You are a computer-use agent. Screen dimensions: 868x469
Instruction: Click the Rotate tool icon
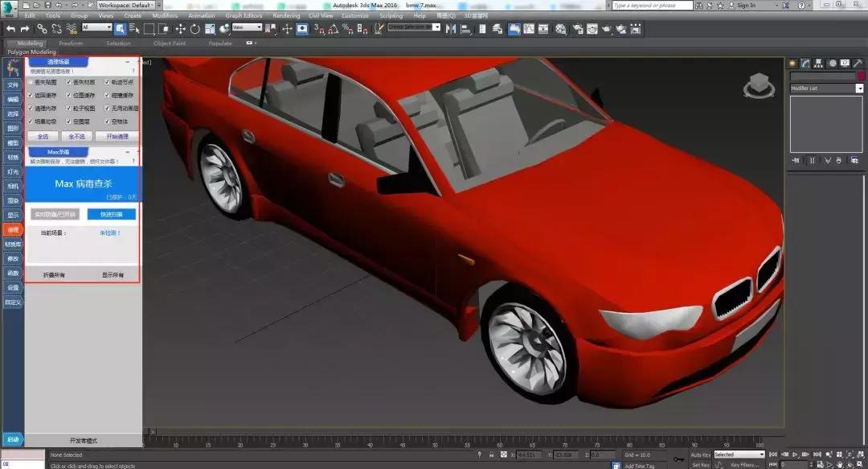point(194,29)
